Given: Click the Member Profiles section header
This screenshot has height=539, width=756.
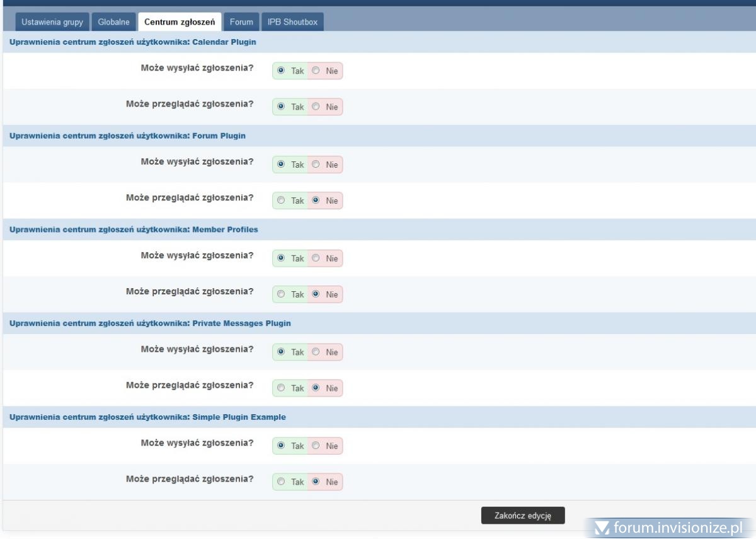Looking at the screenshot, I should pos(134,229).
